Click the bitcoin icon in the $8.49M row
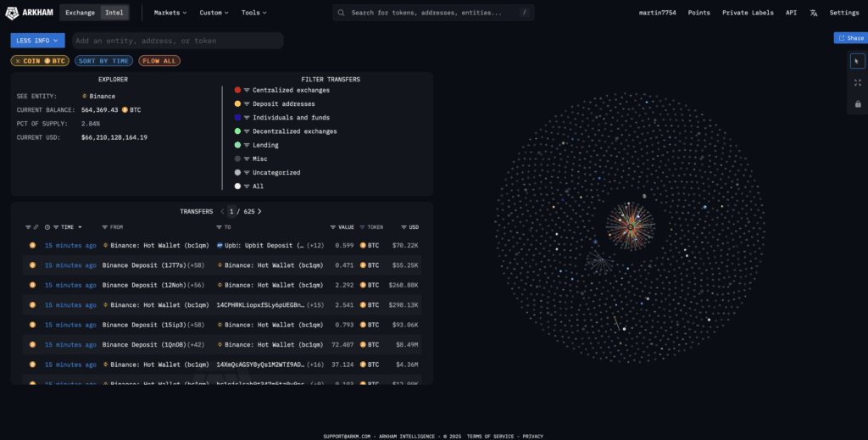Image resolution: width=868 pixels, height=440 pixels. 33,344
